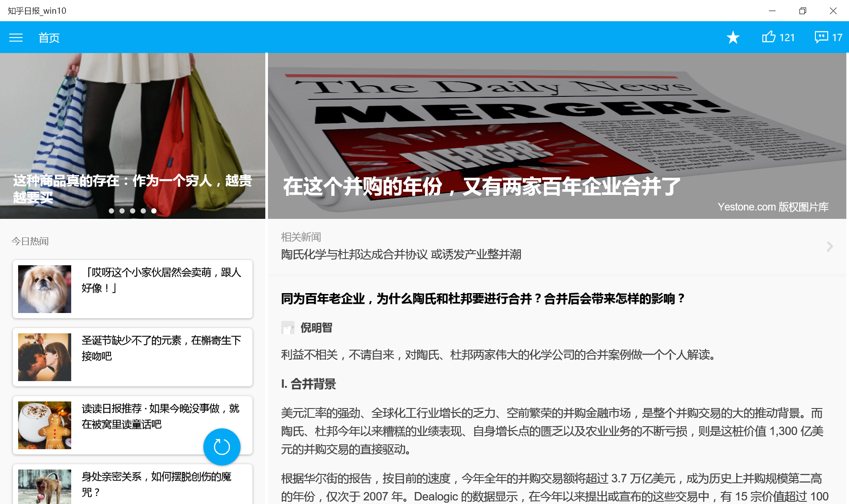Click author name 倪明智
Viewport: 849px width, 504px height.
(317, 328)
